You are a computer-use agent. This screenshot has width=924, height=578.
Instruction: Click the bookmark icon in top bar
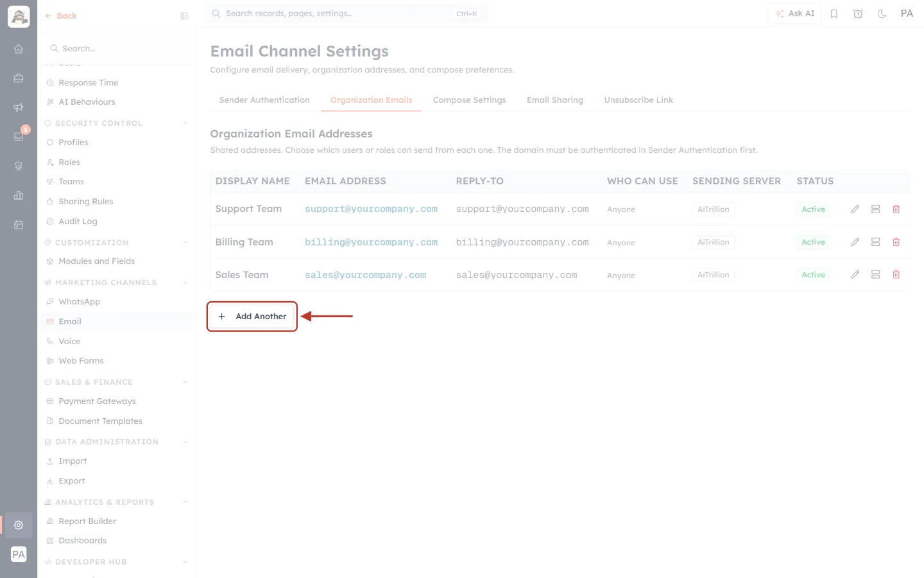[x=834, y=13]
